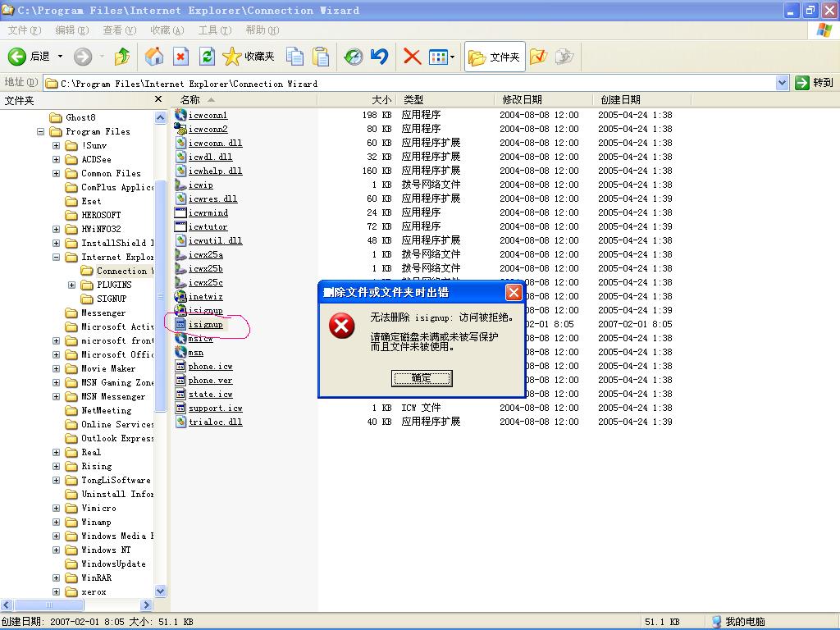Image resolution: width=840 pixels, height=630 pixels.
Task: Collapse the Program Files tree node
Action: coord(41,131)
